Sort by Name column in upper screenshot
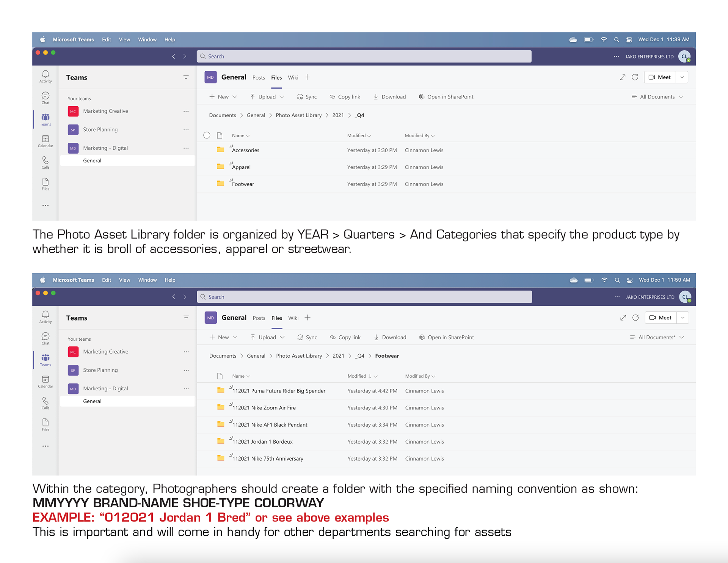728x563 pixels. coord(241,135)
